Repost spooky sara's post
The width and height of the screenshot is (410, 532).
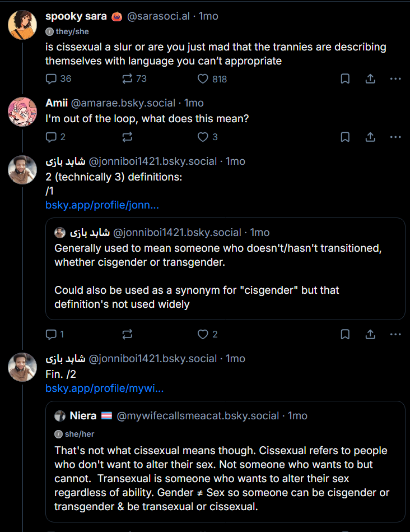tap(127, 79)
